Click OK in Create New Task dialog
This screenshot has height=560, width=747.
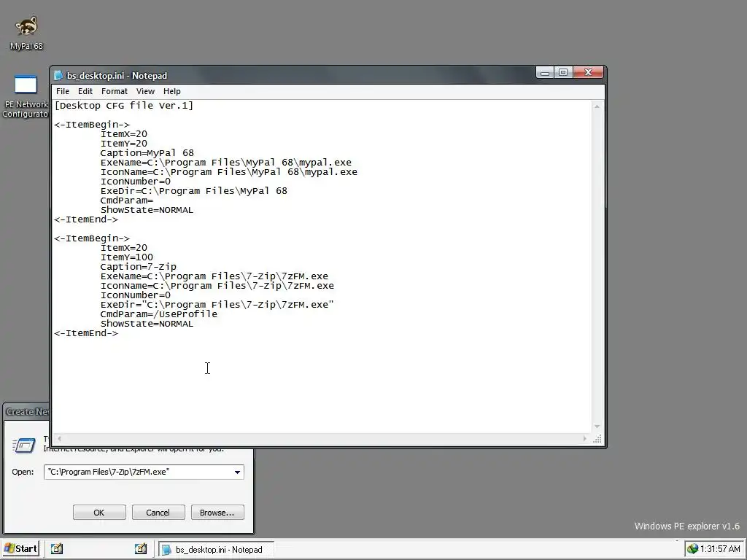click(x=99, y=513)
